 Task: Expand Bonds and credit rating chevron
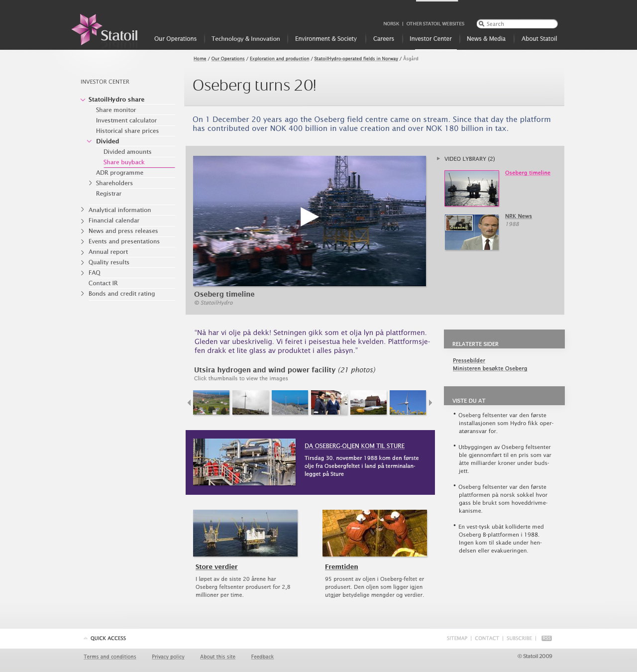click(x=83, y=294)
